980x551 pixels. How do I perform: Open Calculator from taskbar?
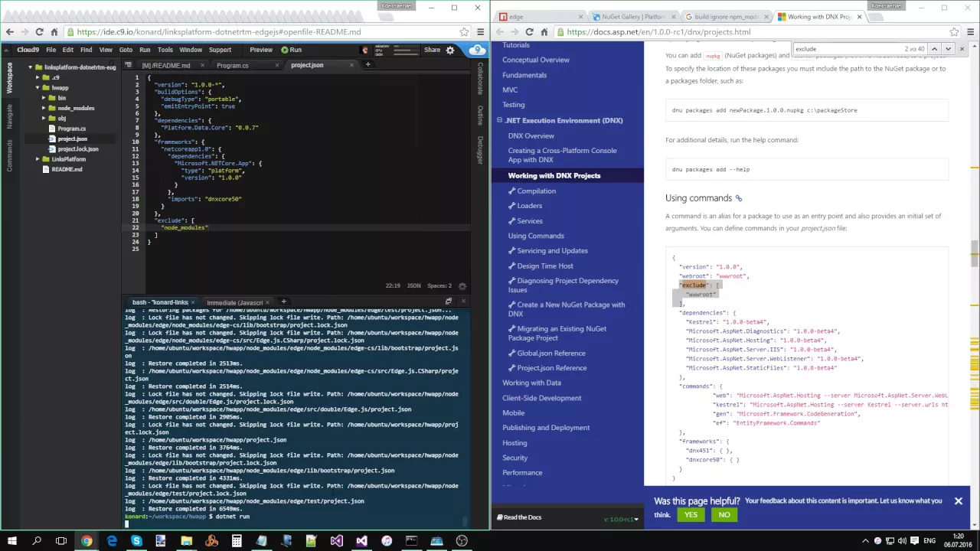[x=237, y=541]
